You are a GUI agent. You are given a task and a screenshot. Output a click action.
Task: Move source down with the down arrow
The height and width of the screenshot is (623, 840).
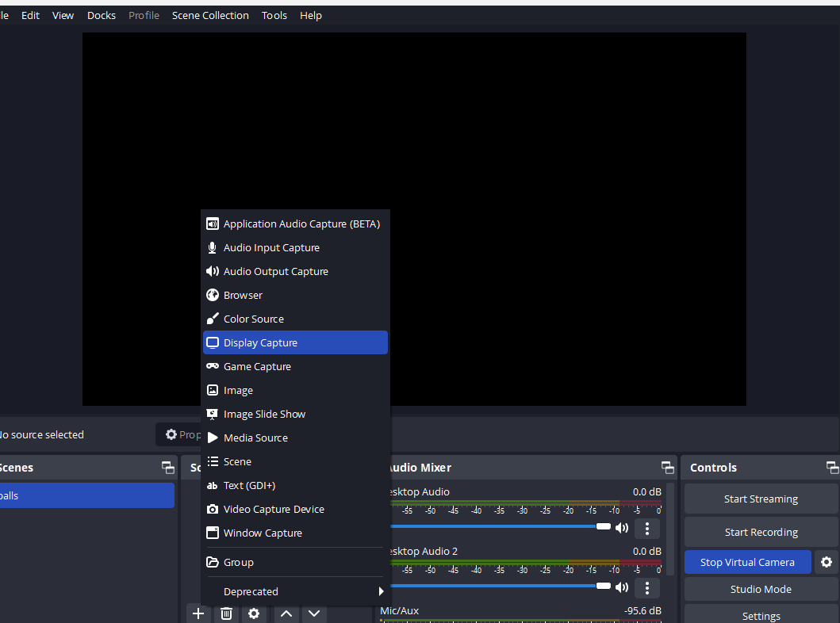click(x=314, y=613)
